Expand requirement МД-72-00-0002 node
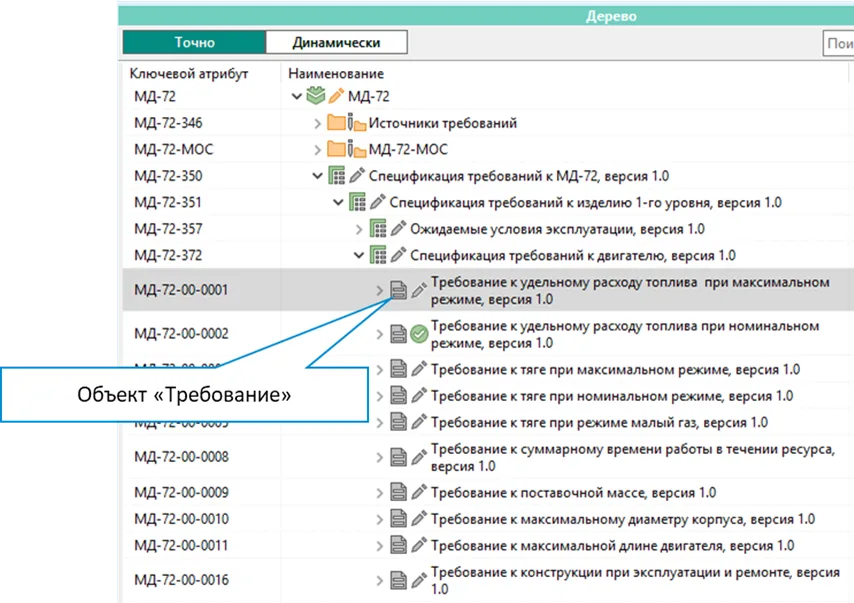The height and width of the screenshot is (603, 854). coord(380,334)
